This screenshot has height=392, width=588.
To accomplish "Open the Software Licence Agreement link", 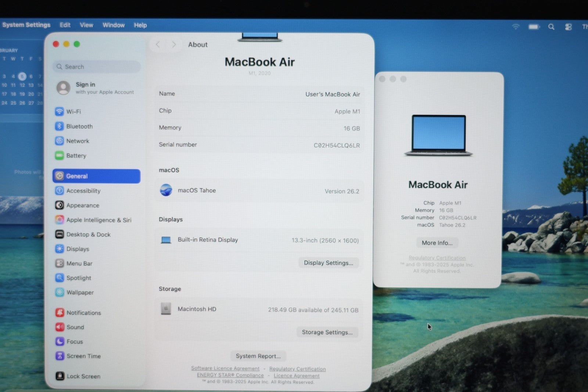I will (x=225, y=368).
